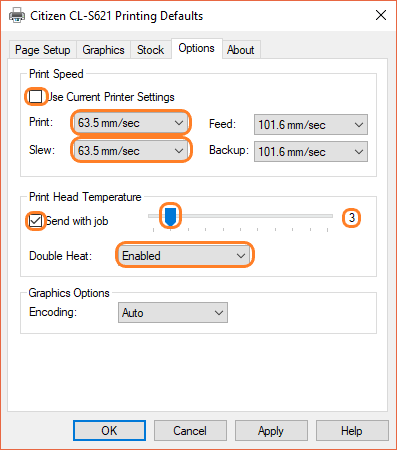Open the About tab
This screenshot has height=450, width=397.
(x=241, y=50)
